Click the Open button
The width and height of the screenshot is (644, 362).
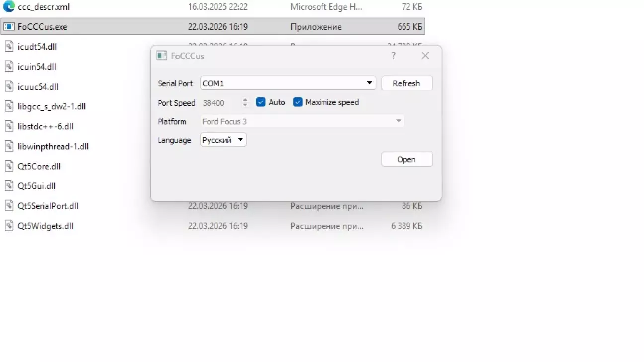pyautogui.click(x=406, y=159)
